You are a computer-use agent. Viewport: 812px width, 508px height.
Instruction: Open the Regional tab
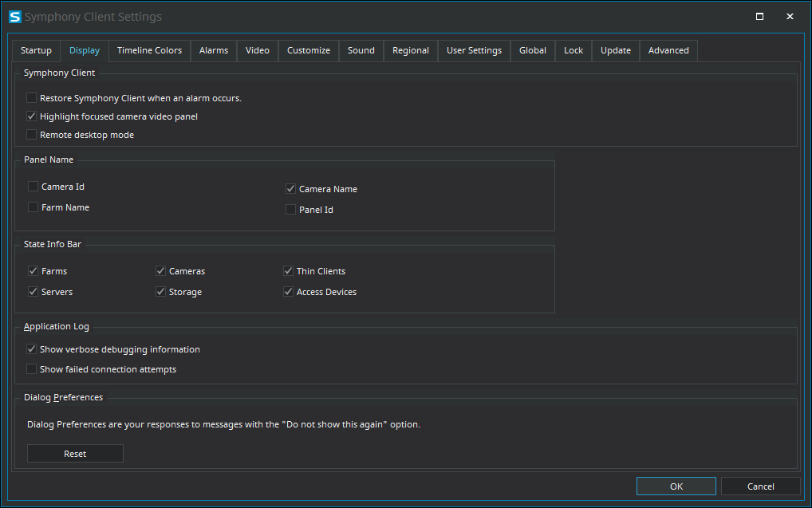(411, 50)
